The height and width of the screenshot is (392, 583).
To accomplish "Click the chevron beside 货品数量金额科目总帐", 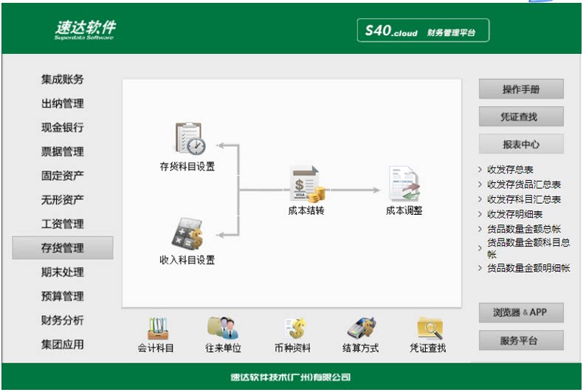I will point(480,248).
